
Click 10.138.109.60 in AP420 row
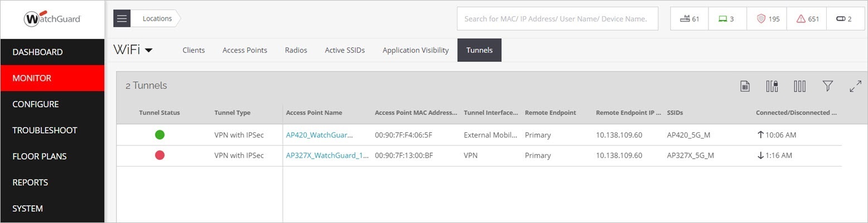(619, 135)
